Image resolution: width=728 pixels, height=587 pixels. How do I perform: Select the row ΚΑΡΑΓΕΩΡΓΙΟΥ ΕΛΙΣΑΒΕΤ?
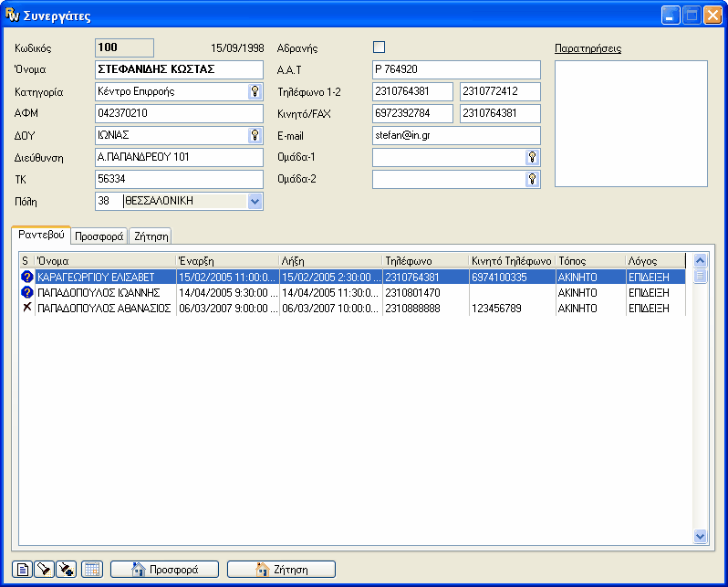(x=353, y=277)
